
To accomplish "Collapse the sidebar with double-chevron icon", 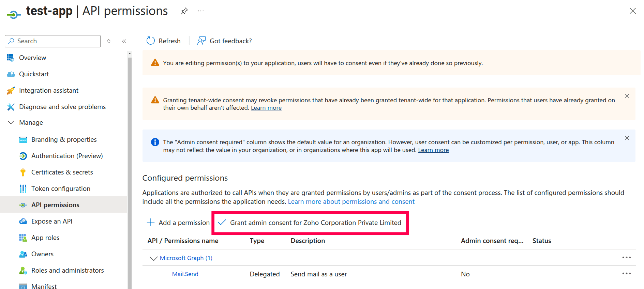I will pos(124,41).
